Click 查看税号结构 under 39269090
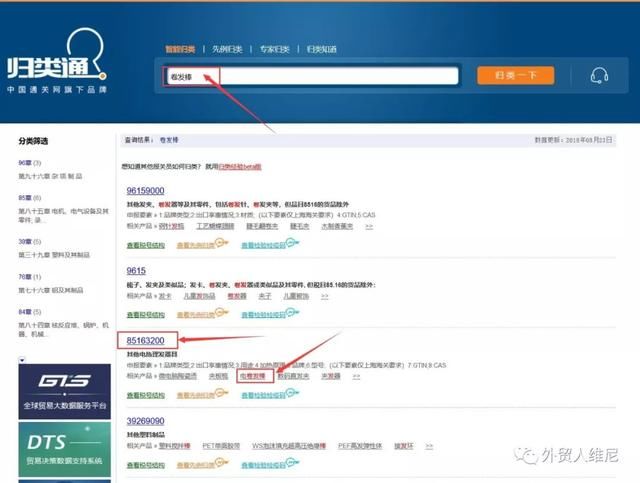The height and width of the screenshot is (483, 640). [146, 465]
